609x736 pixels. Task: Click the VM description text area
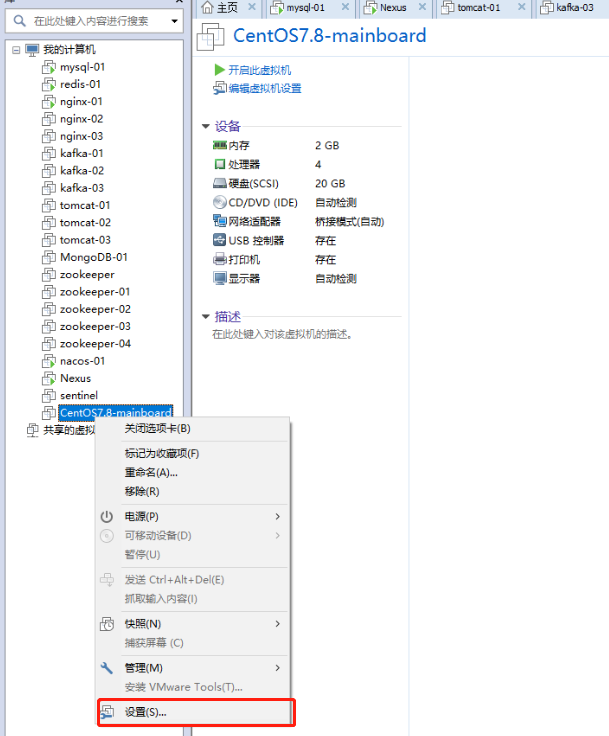[282, 334]
